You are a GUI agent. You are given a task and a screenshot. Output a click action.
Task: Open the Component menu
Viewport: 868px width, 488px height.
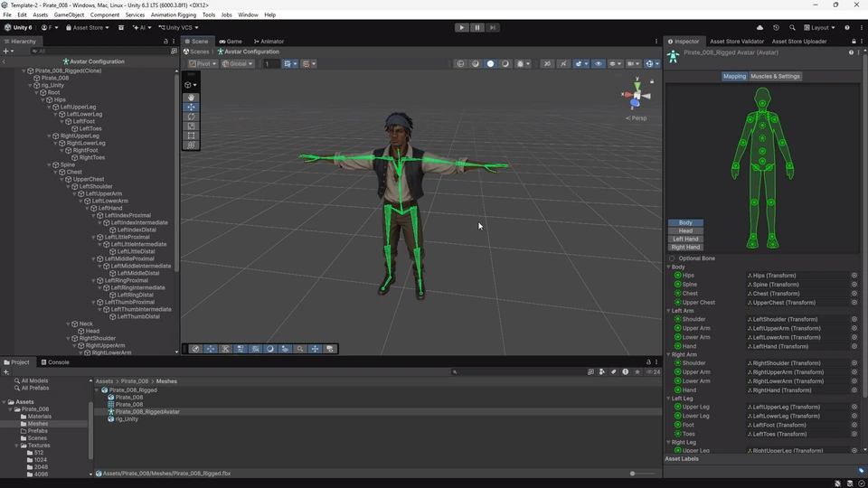click(104, 15)
